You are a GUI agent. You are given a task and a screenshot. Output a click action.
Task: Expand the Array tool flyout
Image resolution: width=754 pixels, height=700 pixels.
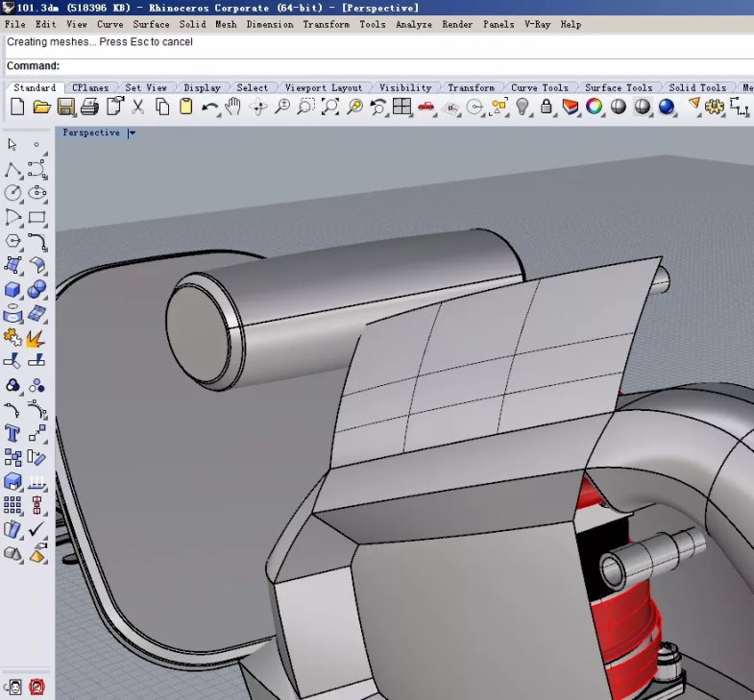12,505
